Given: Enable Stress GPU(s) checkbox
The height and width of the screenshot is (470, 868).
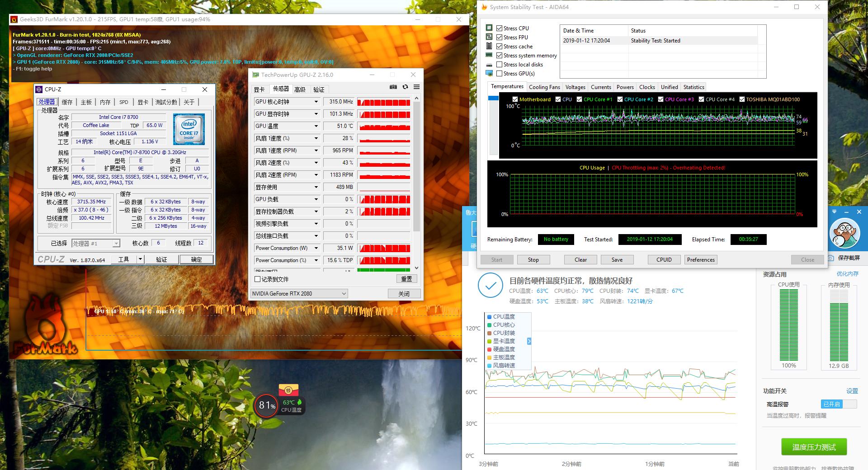Looking at the screenshot, I should click(499, 73).
